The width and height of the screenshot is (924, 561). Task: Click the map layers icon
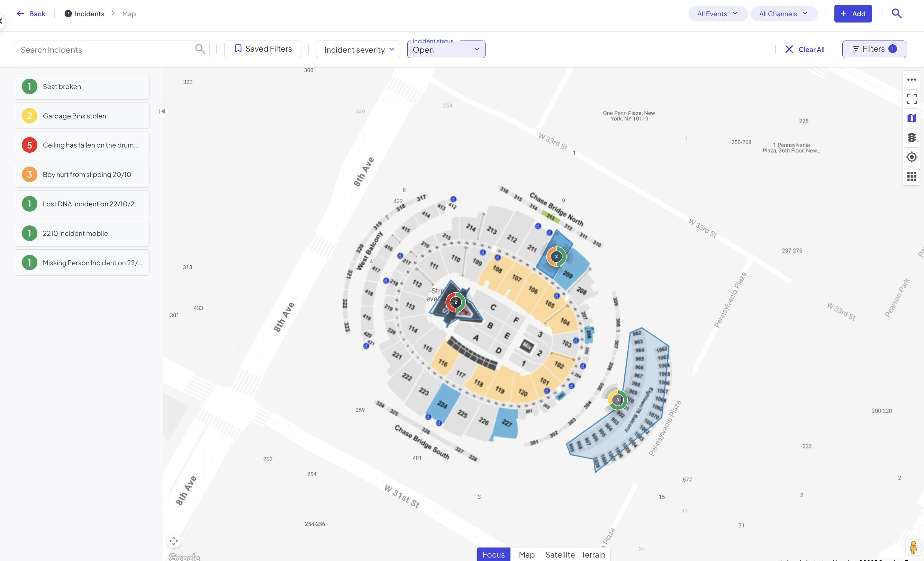tap(912, 118)
